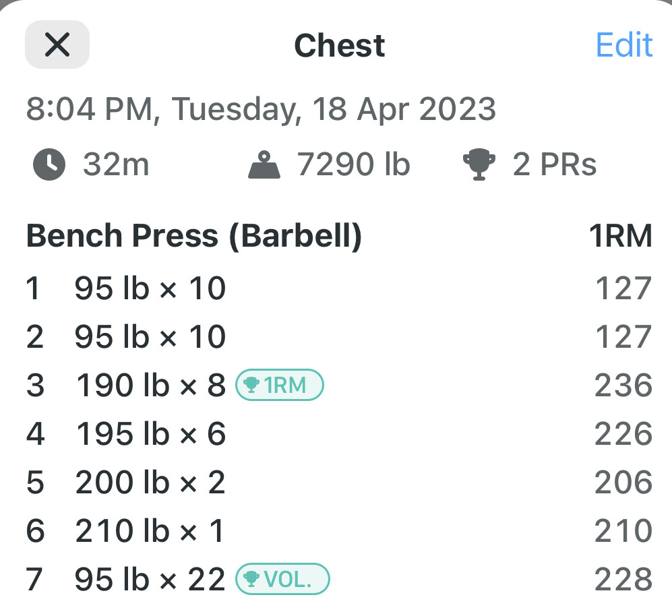Click the 236 estimated 1RM value
This screenshot has height=616, width=672.
(623, 385)
